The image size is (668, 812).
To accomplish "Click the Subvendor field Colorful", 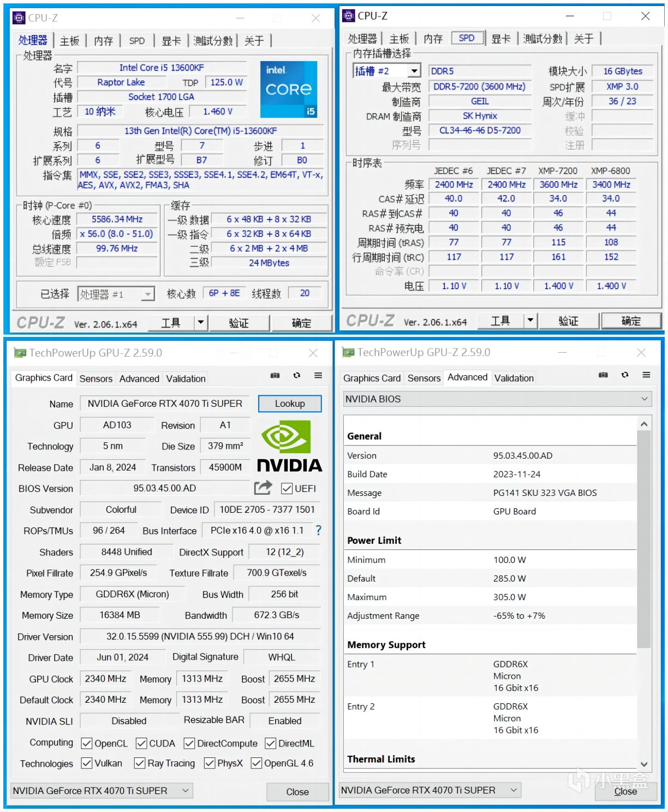I will click(121, 509).
